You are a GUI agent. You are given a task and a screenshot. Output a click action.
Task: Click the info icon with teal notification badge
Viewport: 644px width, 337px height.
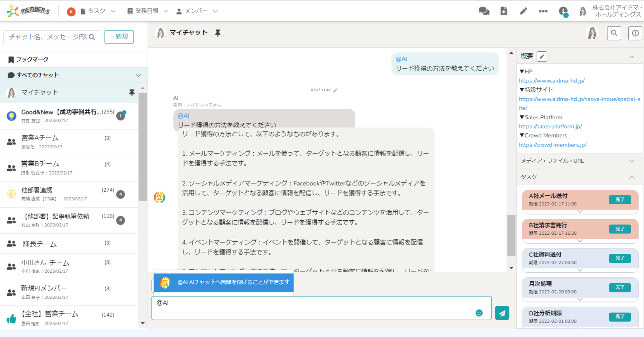coord(563,11)
